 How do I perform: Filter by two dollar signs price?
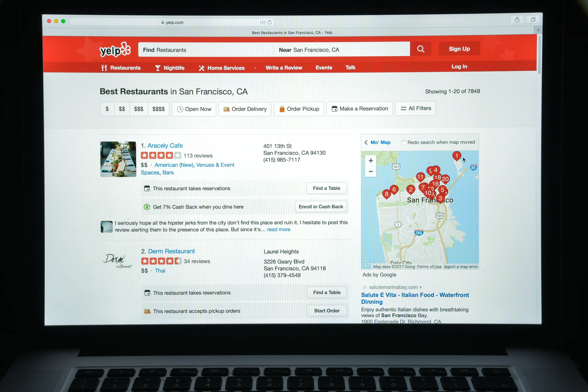(122, 109)
